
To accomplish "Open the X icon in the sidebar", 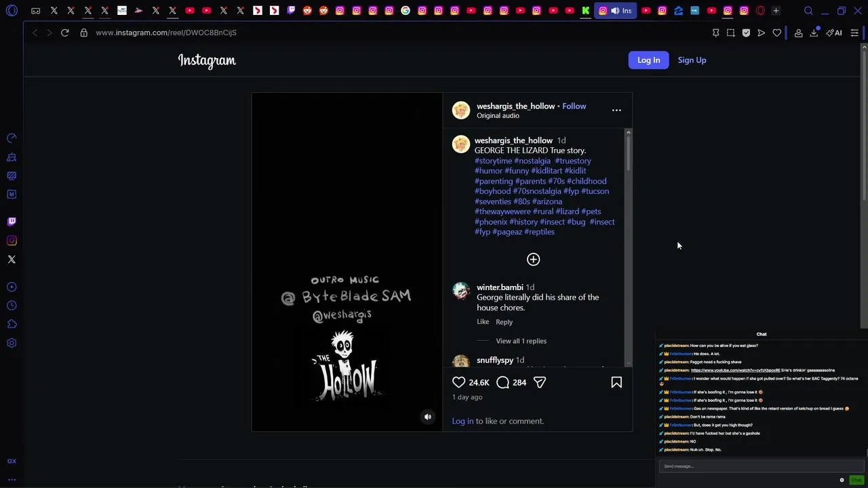I will pyautogui.click(x=12, y=260).
